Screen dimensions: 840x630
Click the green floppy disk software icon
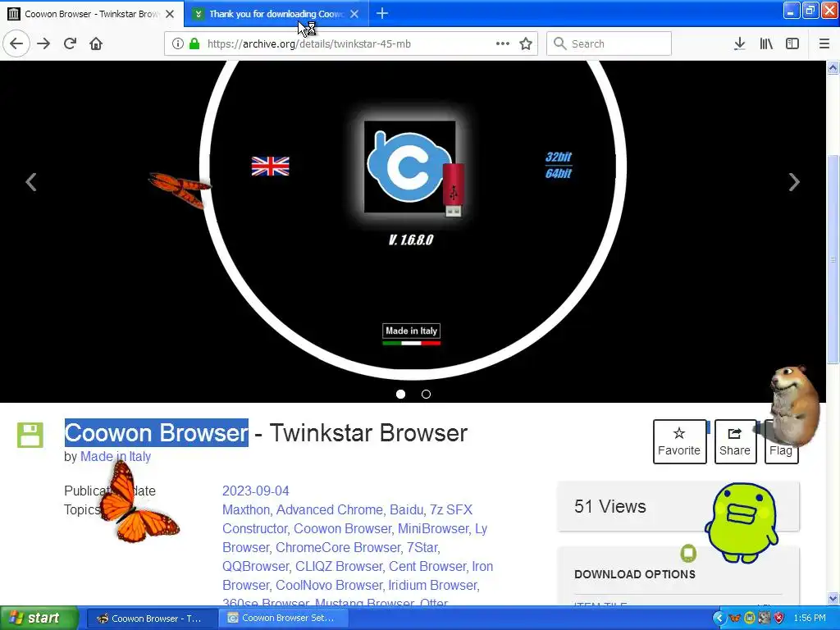point(30,435)
